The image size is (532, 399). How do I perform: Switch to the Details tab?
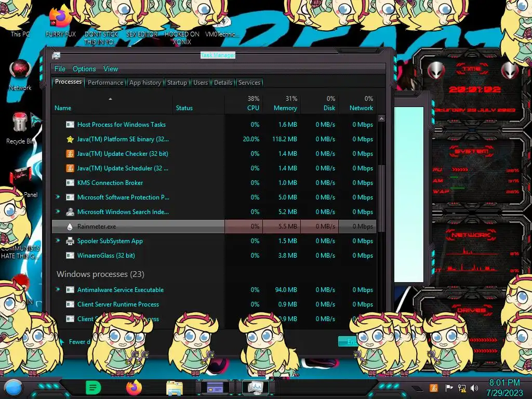pyautogui.click(x=223, y=83)
